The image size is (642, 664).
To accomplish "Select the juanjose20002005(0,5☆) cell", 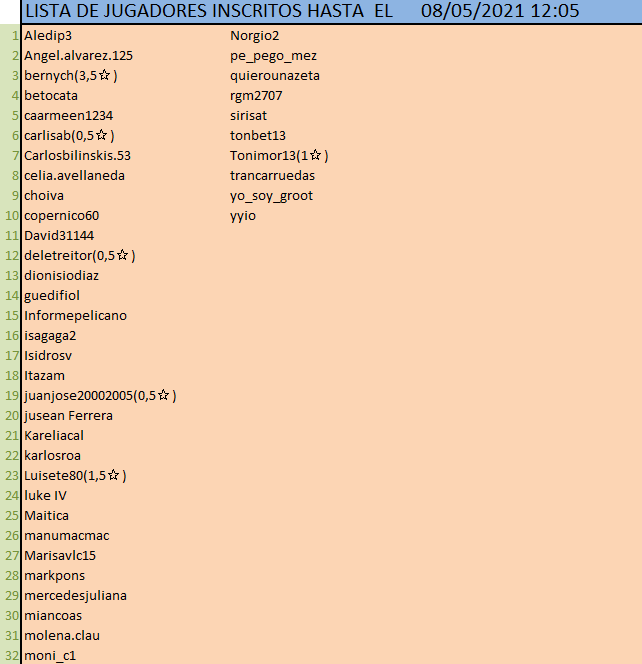I will tap(100, 396).
